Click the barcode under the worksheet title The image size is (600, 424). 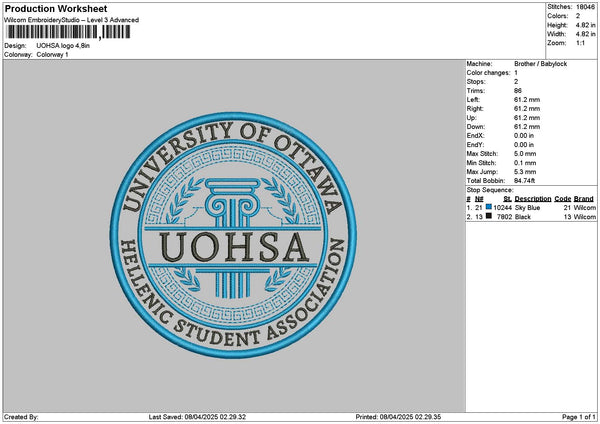point(68,32)
